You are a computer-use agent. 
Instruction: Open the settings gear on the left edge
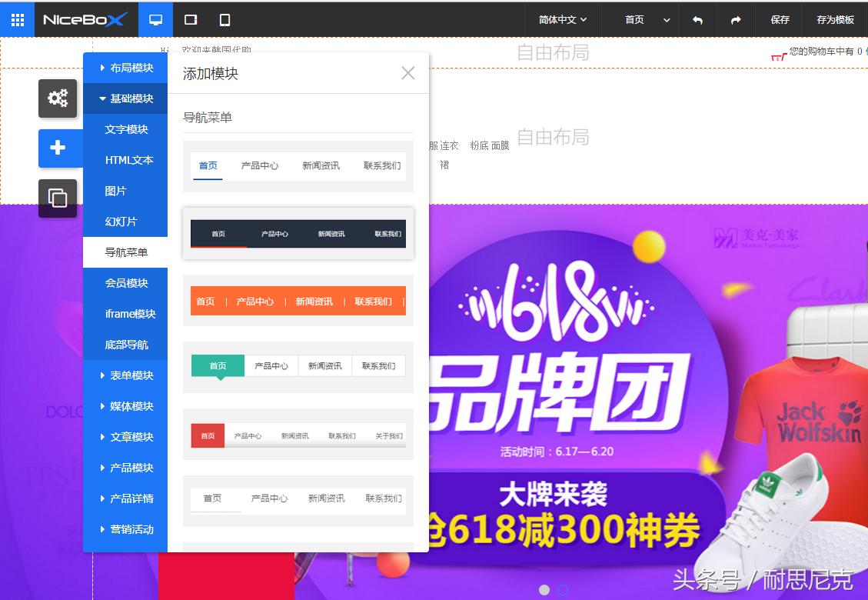[58, 98]
